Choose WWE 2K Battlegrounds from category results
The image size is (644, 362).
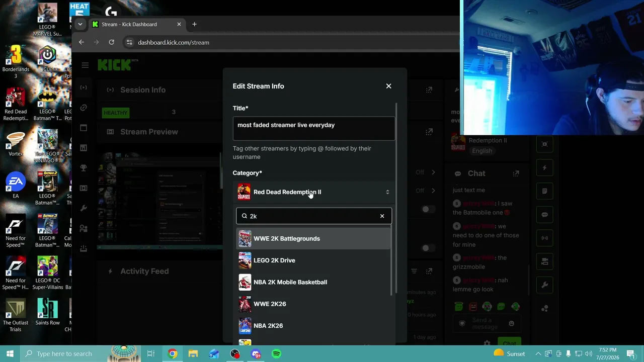[x=314, y=239]
